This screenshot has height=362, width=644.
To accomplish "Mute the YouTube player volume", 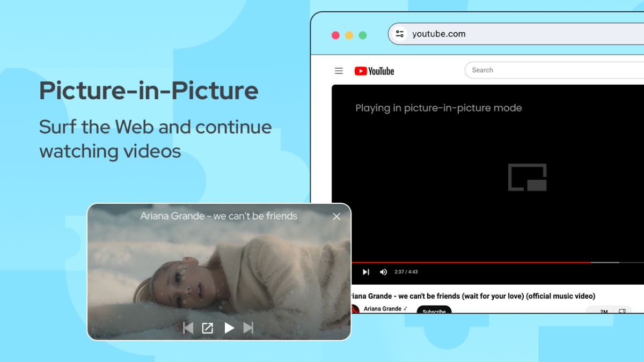I will tap(383, 272).
